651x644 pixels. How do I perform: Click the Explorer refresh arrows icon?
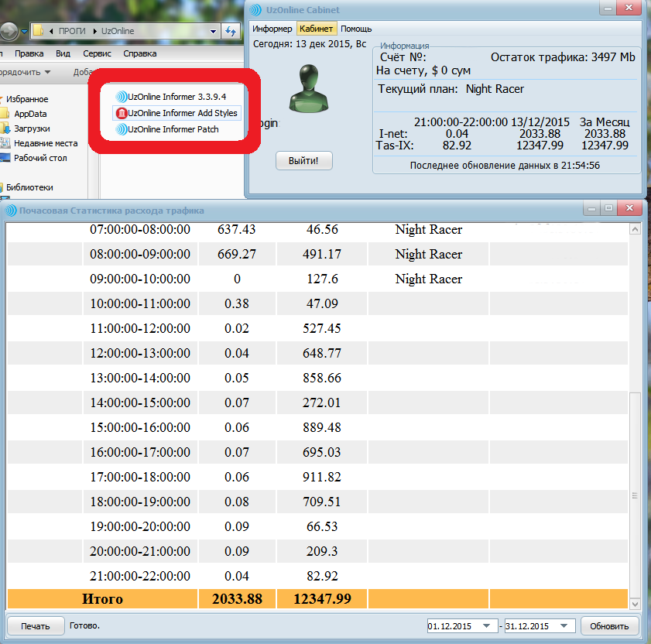230,31
